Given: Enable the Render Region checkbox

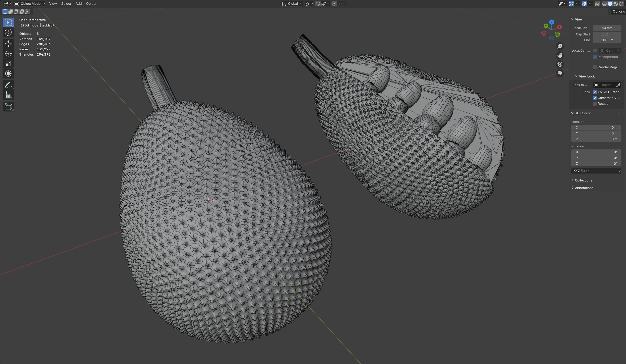Looking at the screenshot, I should 595,67.
